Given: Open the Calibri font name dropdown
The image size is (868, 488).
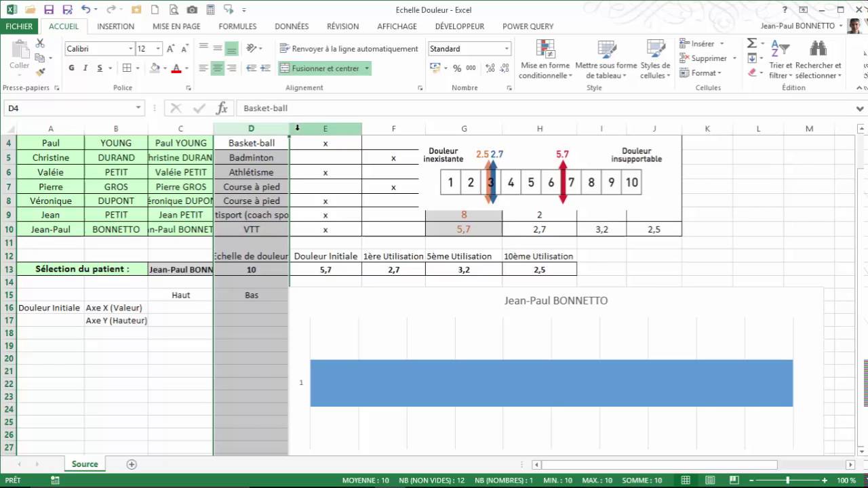Looking at the screenshot, I should pos(131,49).
